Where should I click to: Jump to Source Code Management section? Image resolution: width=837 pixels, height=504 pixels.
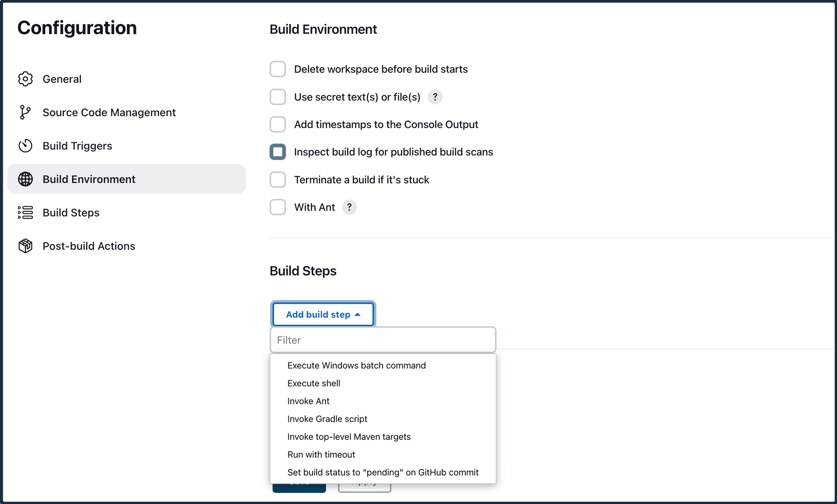point(109,112)
